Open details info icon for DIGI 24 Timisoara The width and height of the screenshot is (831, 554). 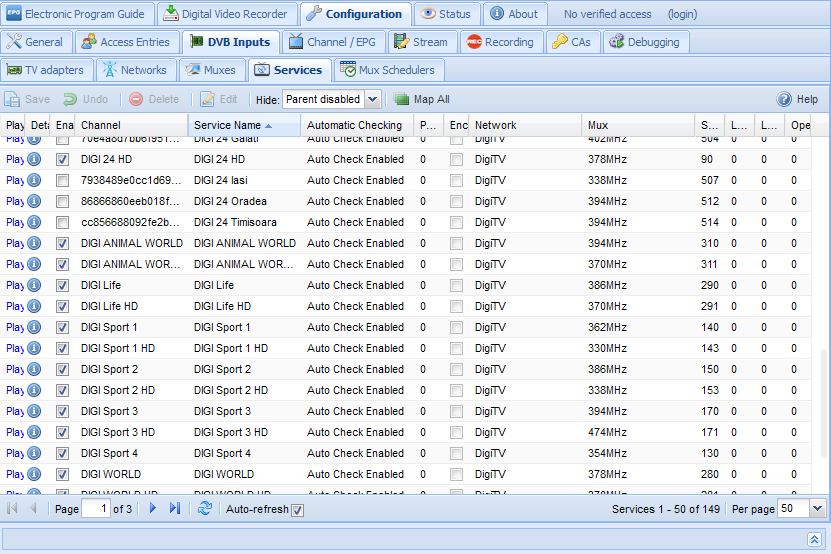pos(34,222)
